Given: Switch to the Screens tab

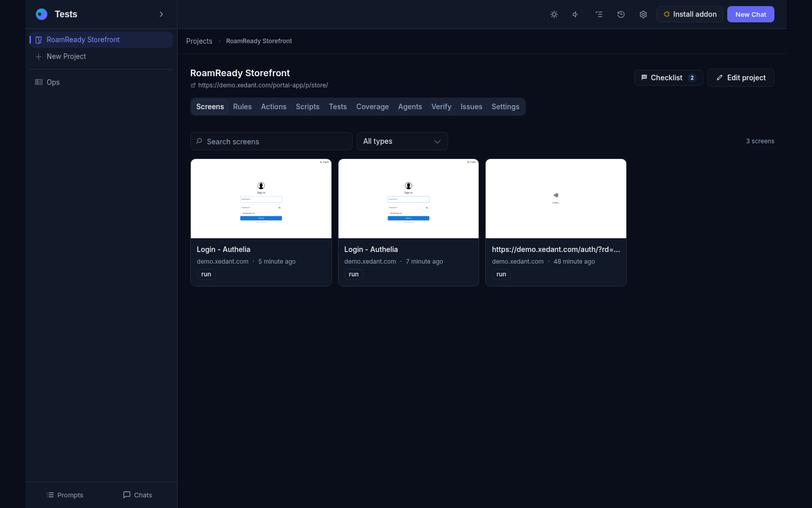Looking at the screenshot, I should (210, 107).
